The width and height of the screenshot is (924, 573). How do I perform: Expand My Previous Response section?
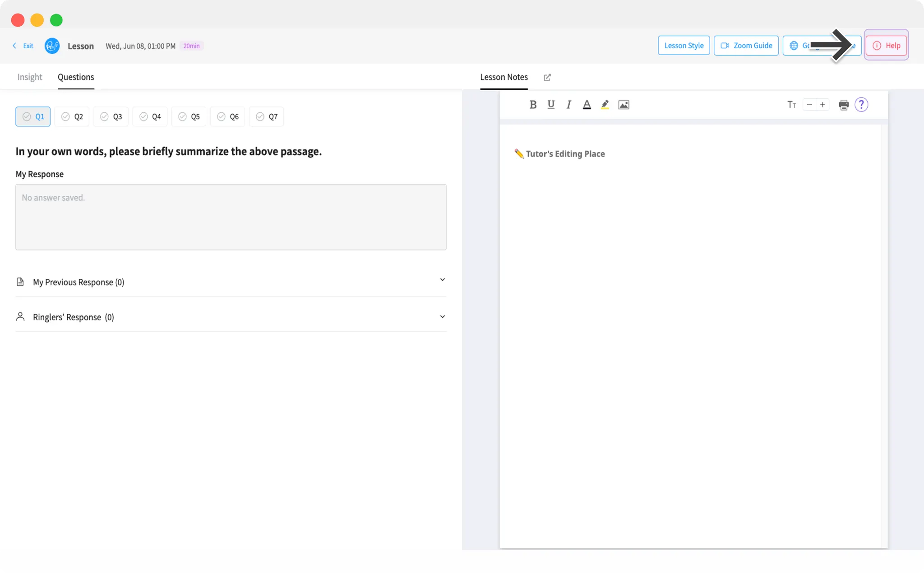click(x=231, y=282)
